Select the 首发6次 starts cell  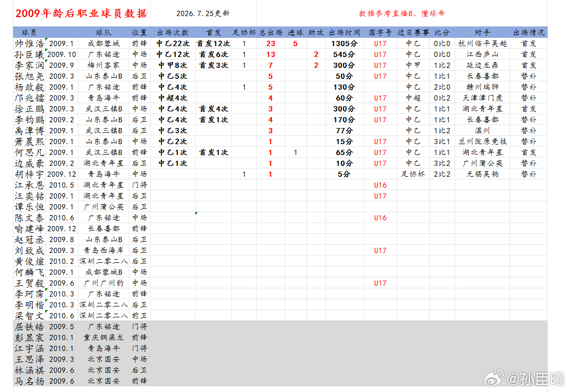[214, 54]
